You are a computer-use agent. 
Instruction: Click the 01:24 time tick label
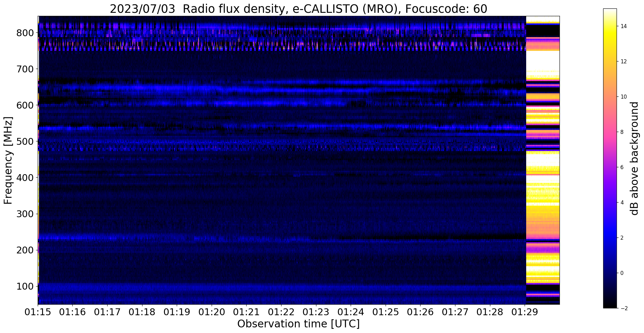point(351,312)
